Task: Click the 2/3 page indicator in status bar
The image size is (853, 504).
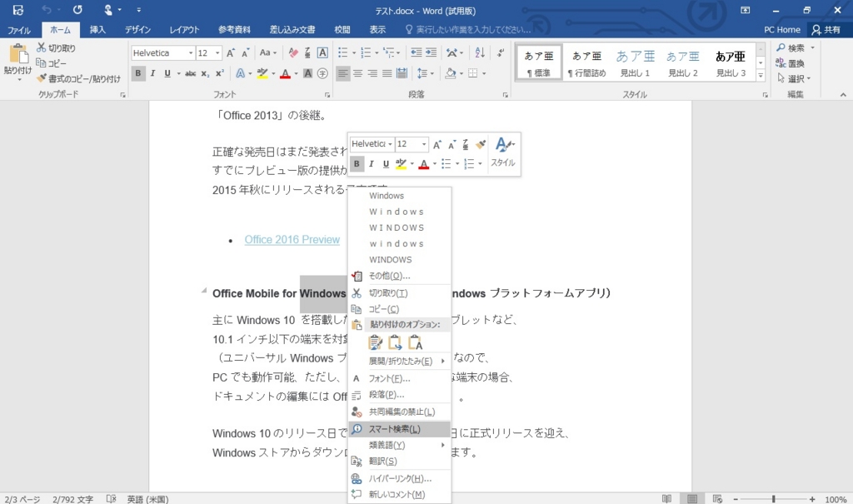Action: click(22, 499)
